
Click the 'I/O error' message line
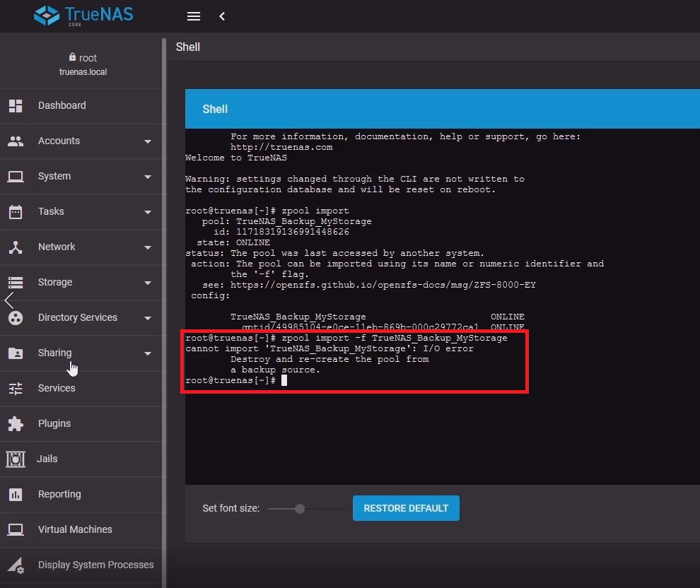(329, 348)
